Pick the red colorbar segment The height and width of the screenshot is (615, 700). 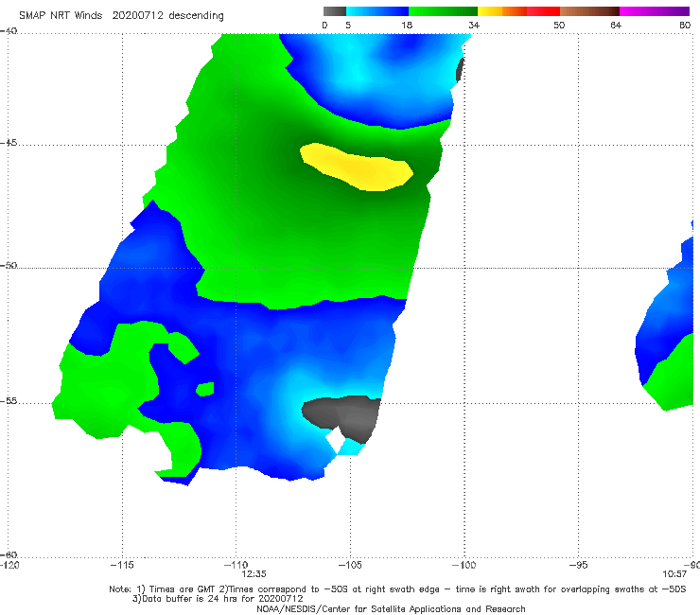(543, 11)
